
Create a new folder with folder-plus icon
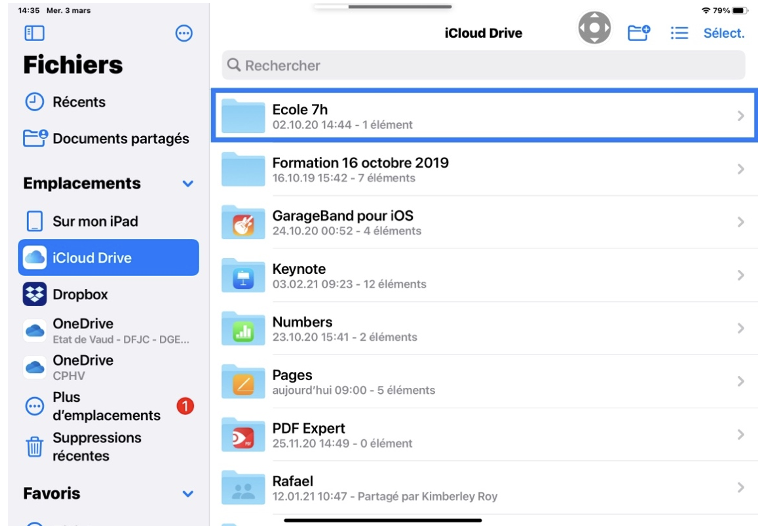click(639, 33)
